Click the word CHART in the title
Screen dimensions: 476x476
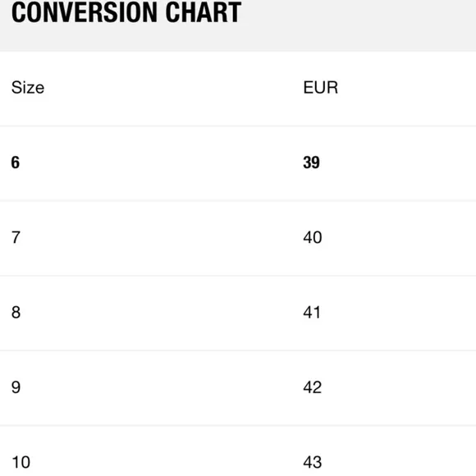(x=204, y=12)
